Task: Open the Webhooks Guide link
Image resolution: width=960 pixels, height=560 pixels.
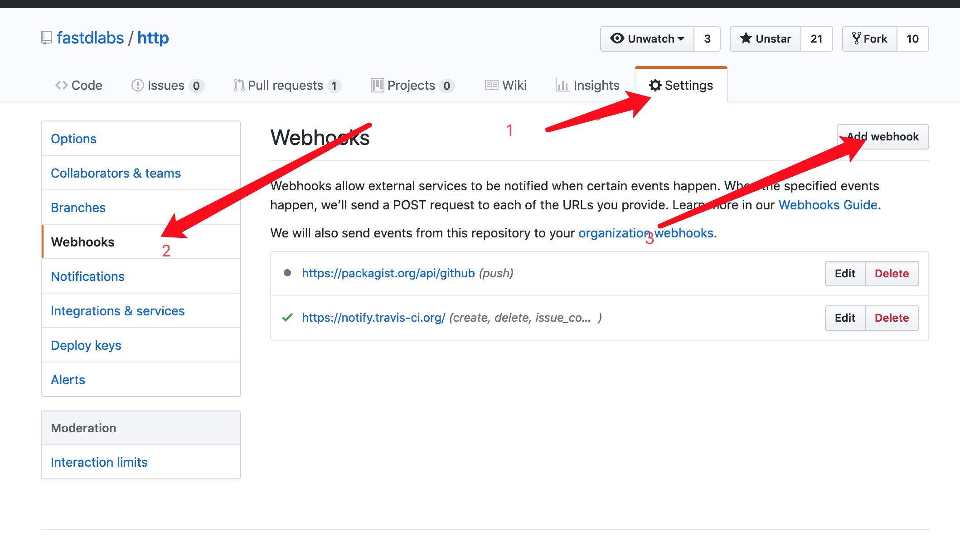Action: [x=828, y=205]
